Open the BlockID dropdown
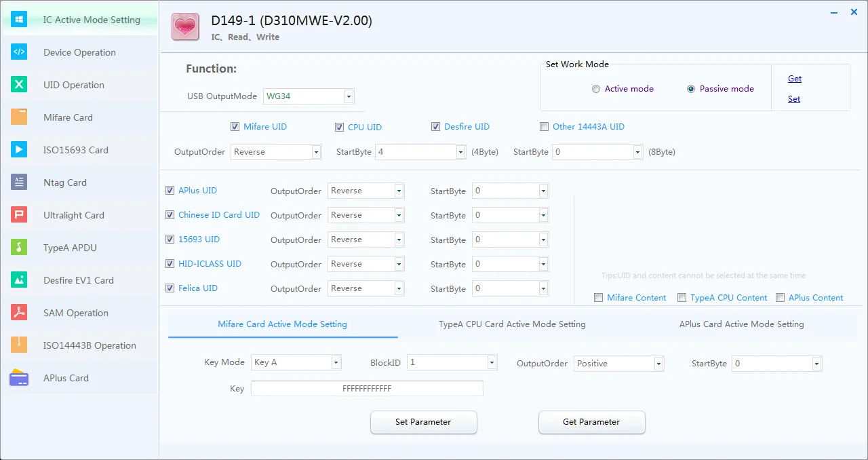The width and height of the screenshot is (868, 460). tap(492, 363)
